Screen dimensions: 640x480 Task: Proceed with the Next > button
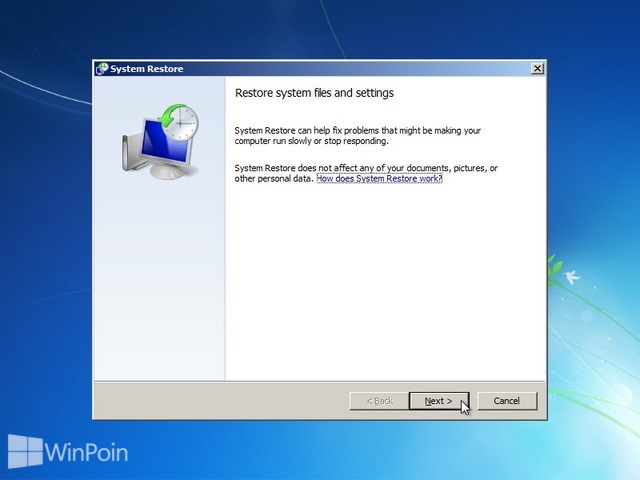click(439, 401)
